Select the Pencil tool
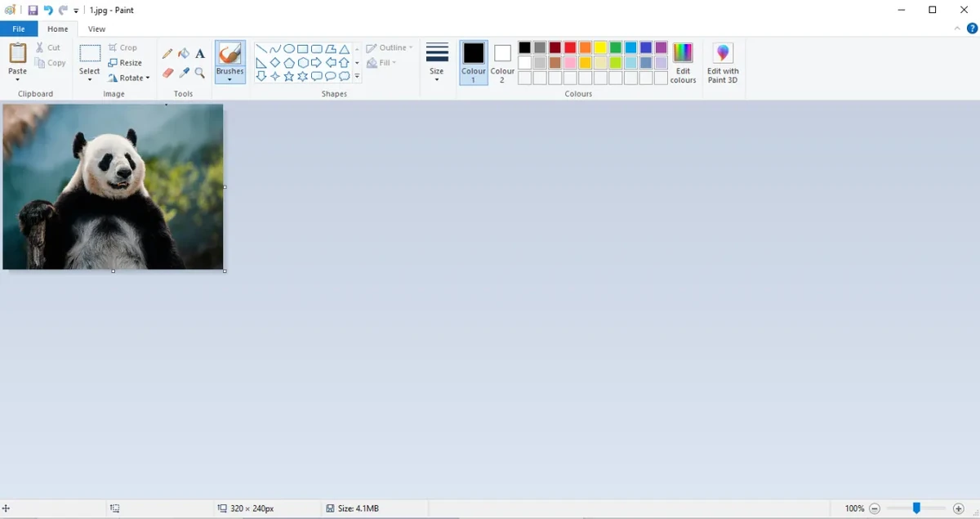The height and width of the screenshot is (519, 980). (167, 53)
